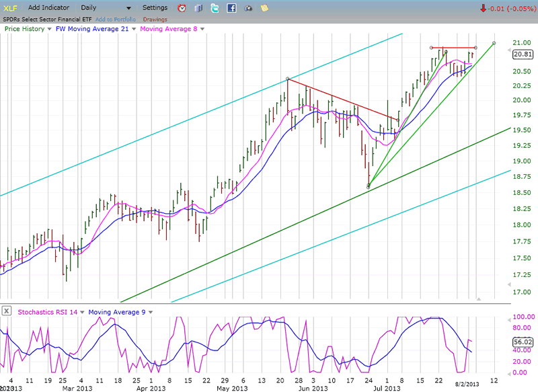Click the gray arrow beside 21.00 price axis
538x392 pixels.
point(509,50)
